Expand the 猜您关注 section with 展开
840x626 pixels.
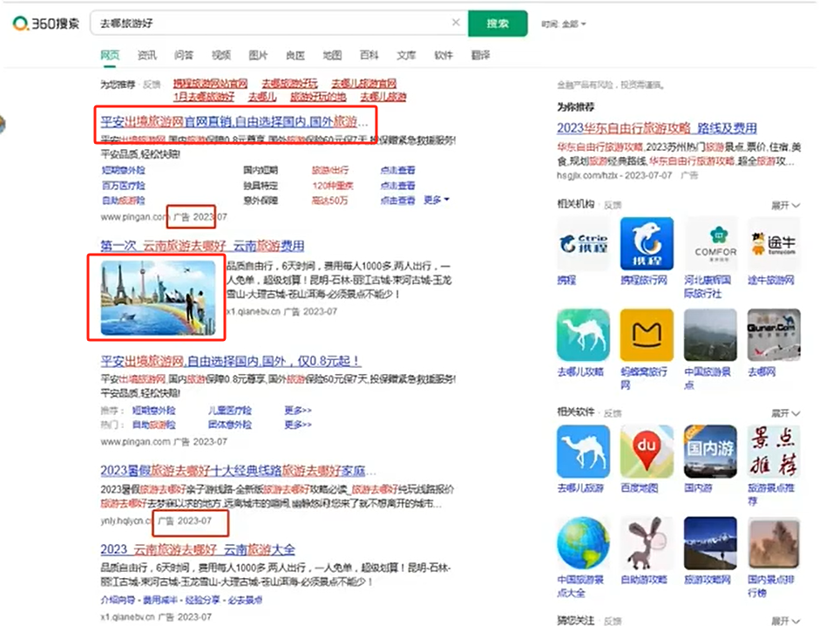(x=785, y=621)
